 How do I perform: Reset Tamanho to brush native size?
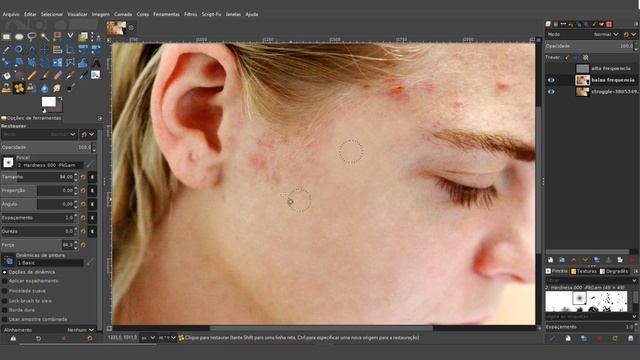point(83,177)
